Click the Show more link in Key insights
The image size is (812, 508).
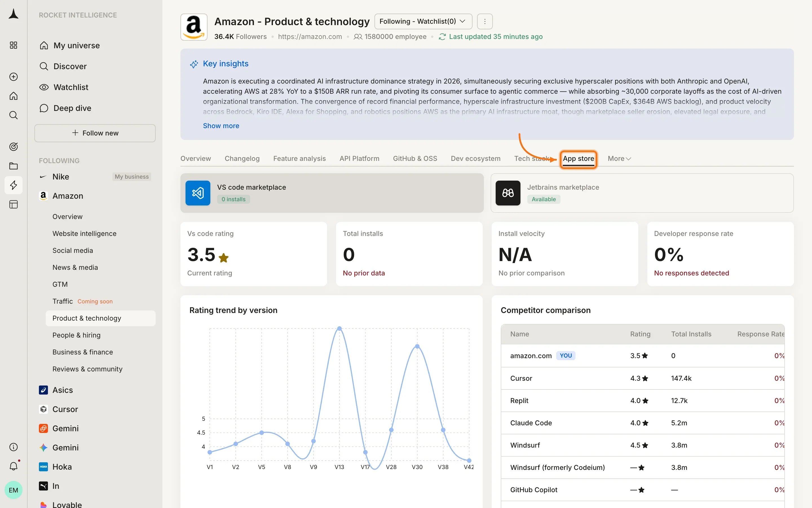point(221,126)
